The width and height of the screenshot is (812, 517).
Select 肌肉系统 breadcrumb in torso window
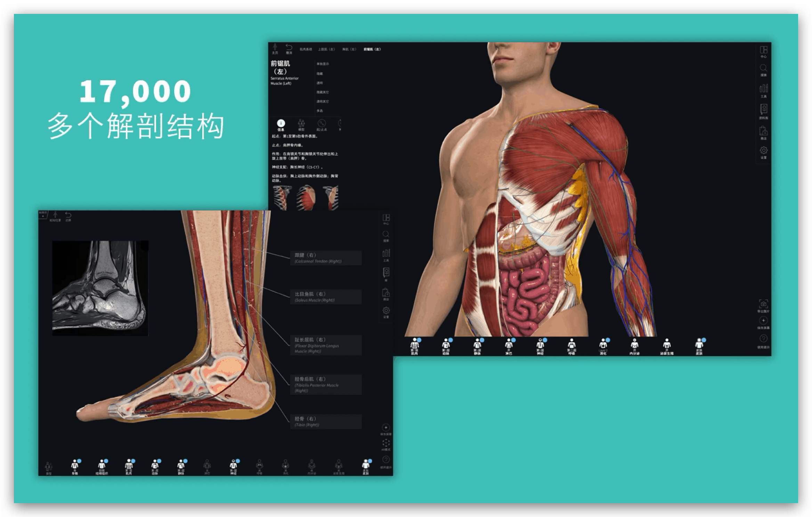pos(306,49)
